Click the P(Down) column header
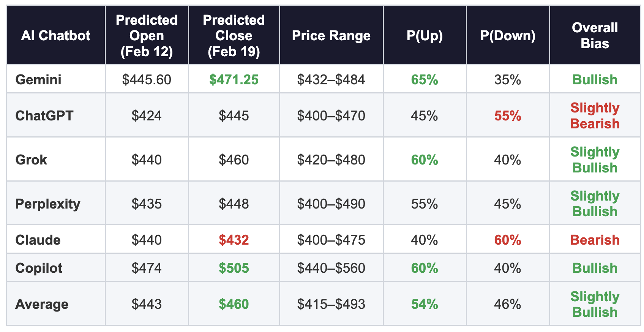The height and width of the screenshot is (332, 644). (508, 36)
